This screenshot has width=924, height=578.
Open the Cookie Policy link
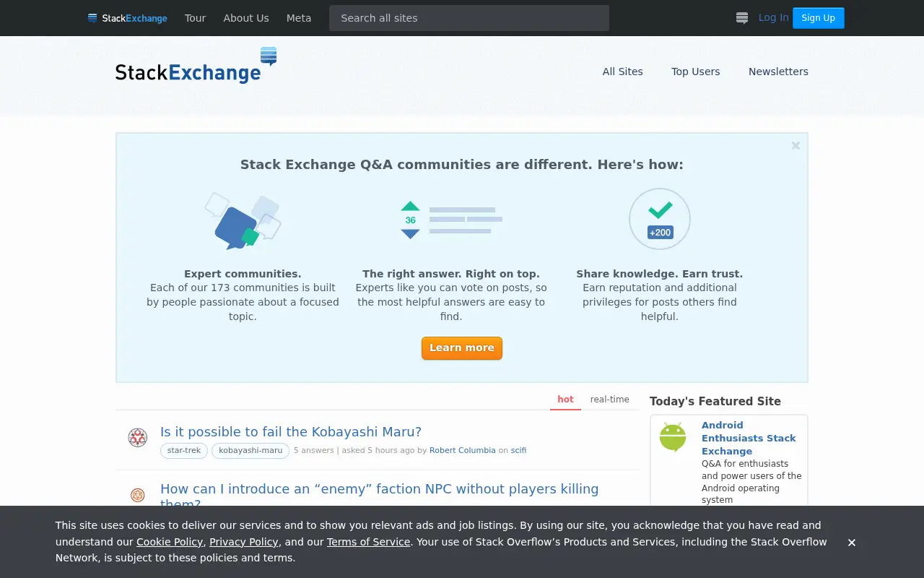point(170,542)
